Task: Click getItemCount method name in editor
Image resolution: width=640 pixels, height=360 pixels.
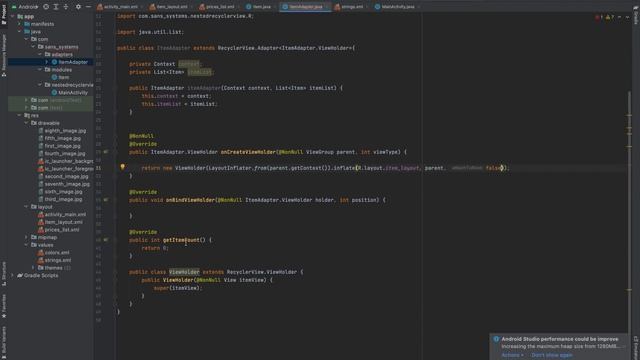Action: 181,240
